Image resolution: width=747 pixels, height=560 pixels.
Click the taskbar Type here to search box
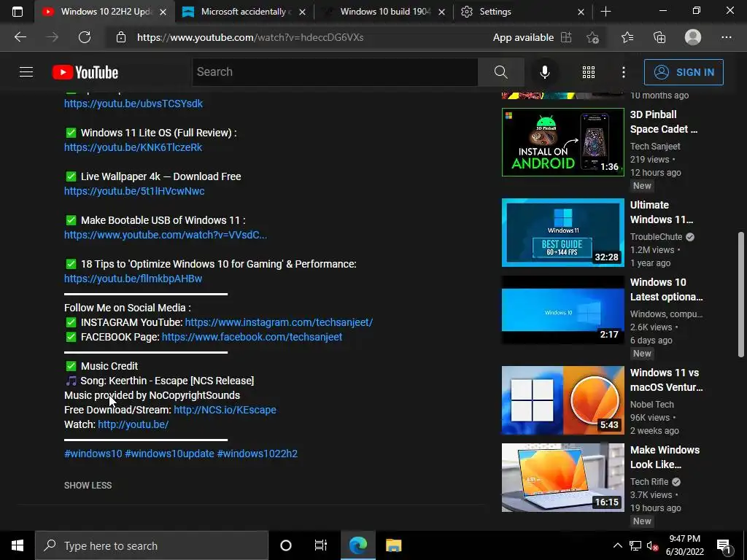152,545
